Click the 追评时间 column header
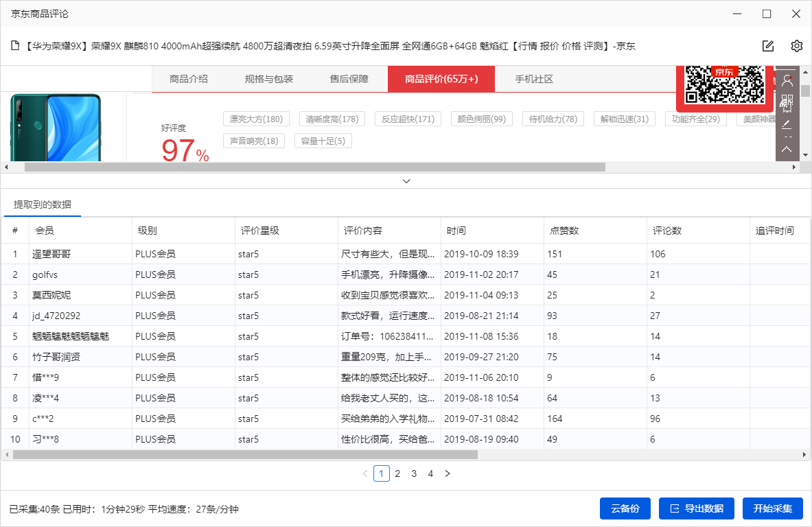This screenshot has width=812, height=527. (779, 231)
